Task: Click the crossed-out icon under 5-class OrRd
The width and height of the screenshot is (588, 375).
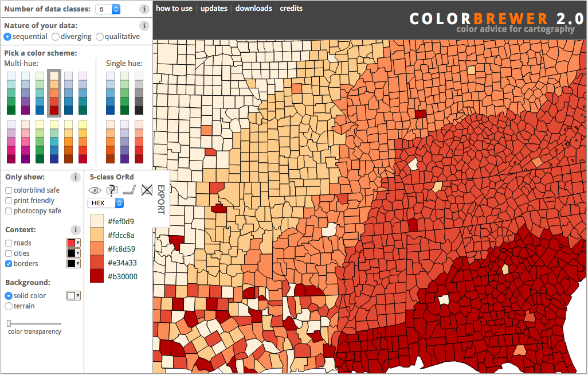Action: pyautogui.click(x=147, y=190)
